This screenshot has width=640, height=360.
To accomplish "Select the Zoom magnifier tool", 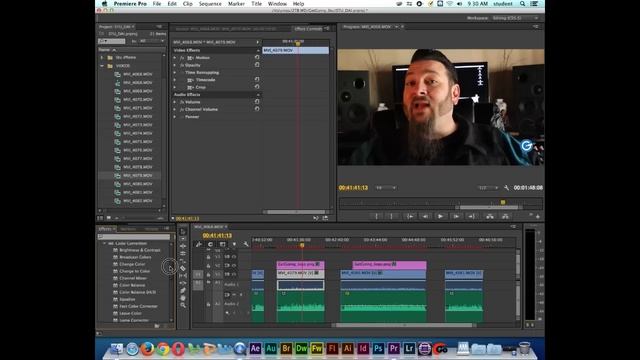I will click(183, 305).
